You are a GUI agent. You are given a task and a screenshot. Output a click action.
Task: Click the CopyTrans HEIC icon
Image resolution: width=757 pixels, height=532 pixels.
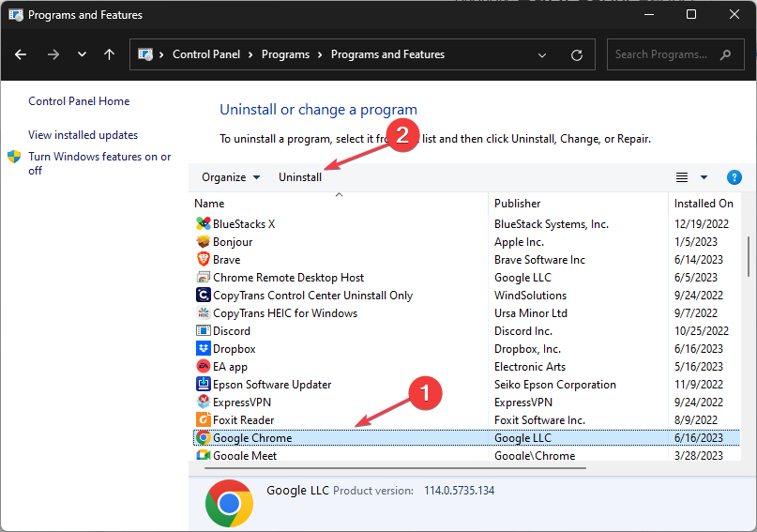204,312
